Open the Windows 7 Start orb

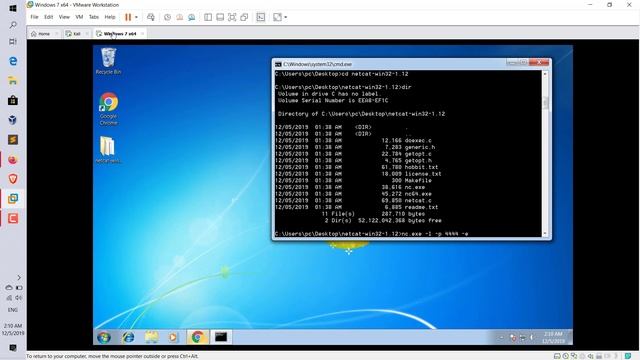pos(104,338)
